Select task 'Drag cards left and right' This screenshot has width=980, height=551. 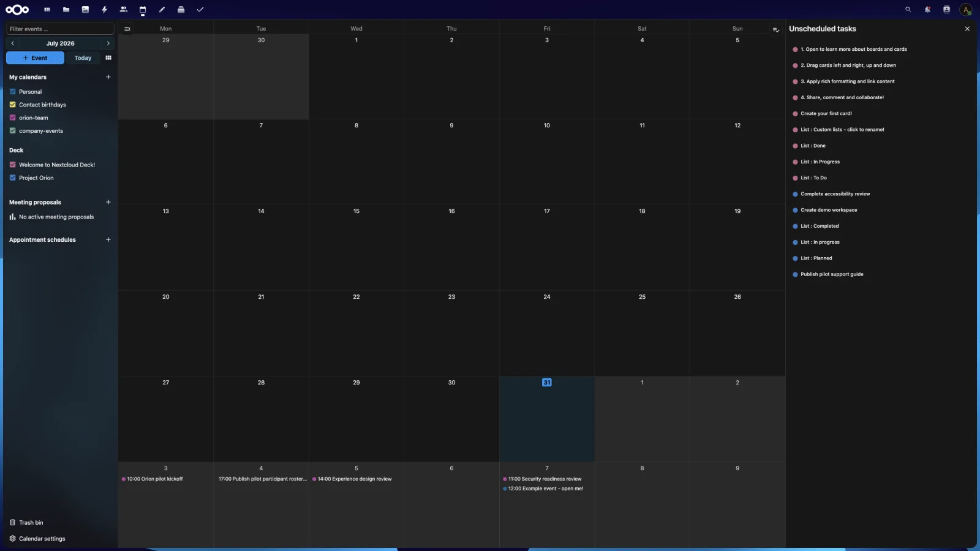[x=848, y=65]
